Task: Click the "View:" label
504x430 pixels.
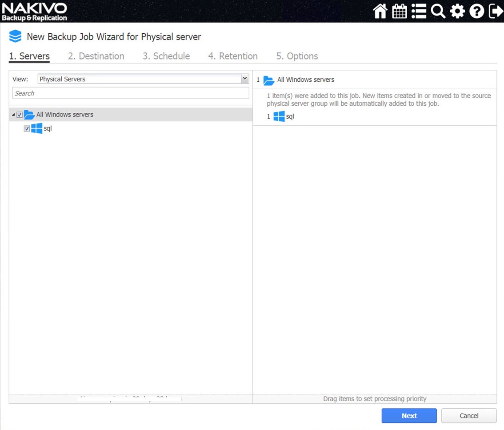Action: (20, 79)
